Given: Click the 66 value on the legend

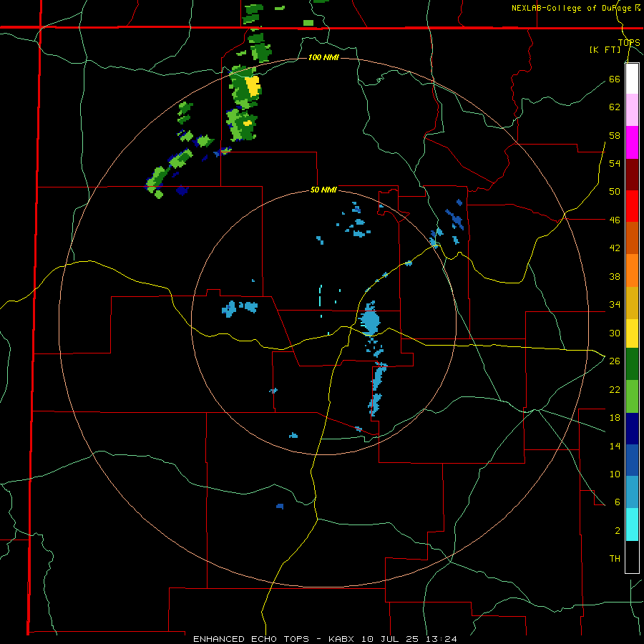Looking at the screenshot, I should point(615,79).
